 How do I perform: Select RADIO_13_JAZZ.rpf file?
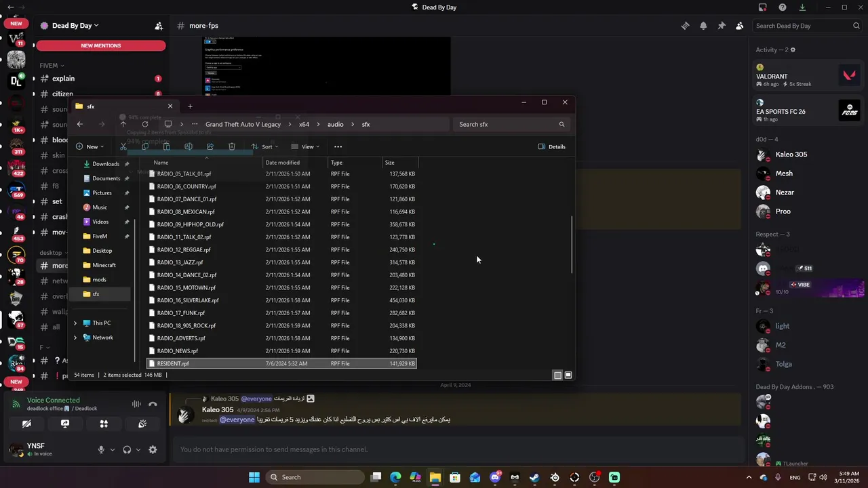tap(281, 262)
